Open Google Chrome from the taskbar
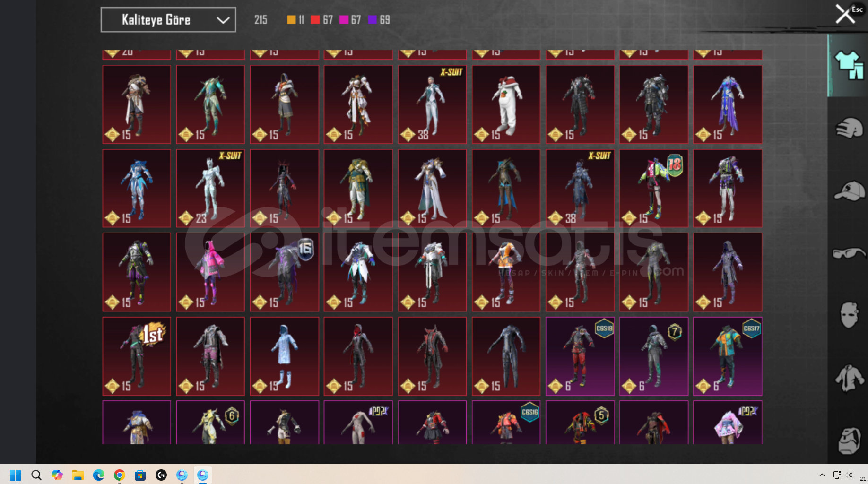The image size is (868, 484). [x=120, y=475]
